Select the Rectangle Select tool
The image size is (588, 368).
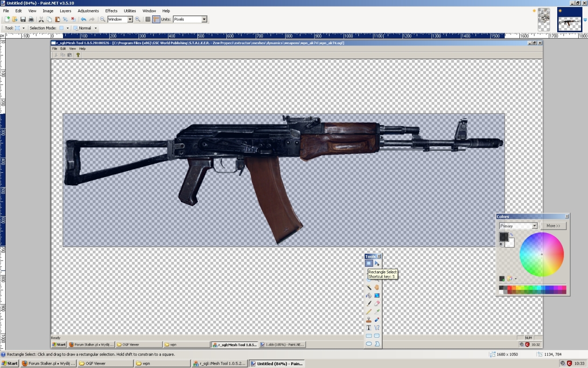(369, 263)
